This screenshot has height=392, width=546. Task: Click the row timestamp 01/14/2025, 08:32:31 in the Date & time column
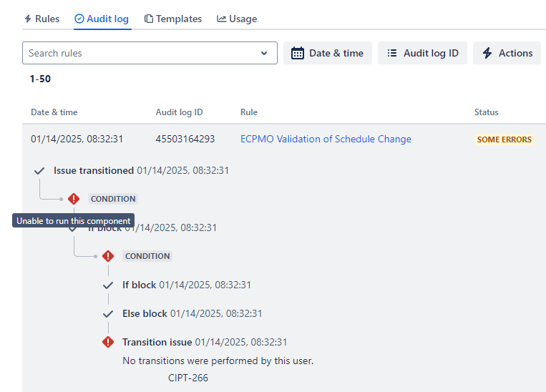coord(77,139)
